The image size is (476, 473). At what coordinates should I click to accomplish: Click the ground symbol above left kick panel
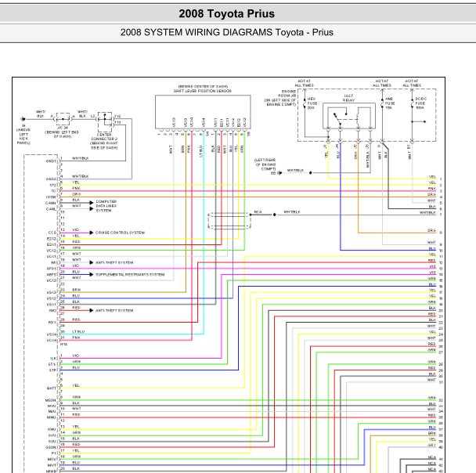click(23, 119)
